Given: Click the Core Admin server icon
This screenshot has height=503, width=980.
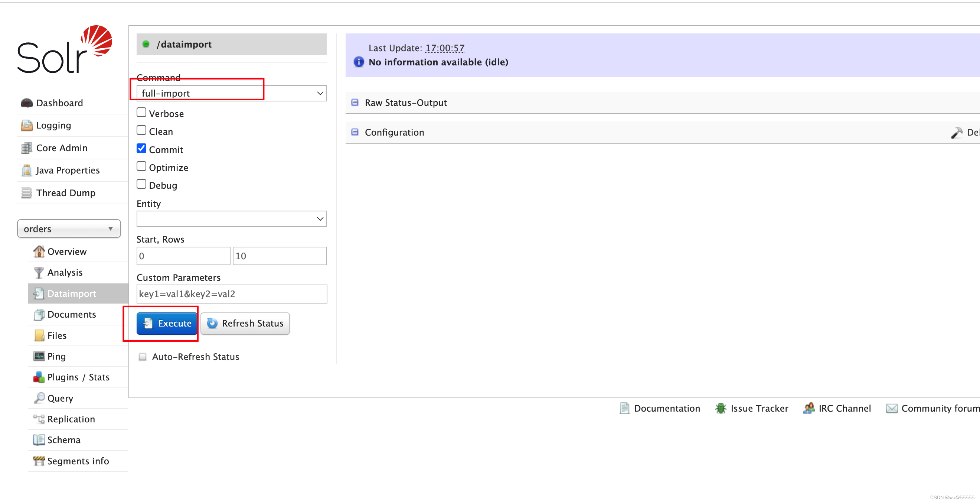Looking at the screenshot, I should [26, 148].
